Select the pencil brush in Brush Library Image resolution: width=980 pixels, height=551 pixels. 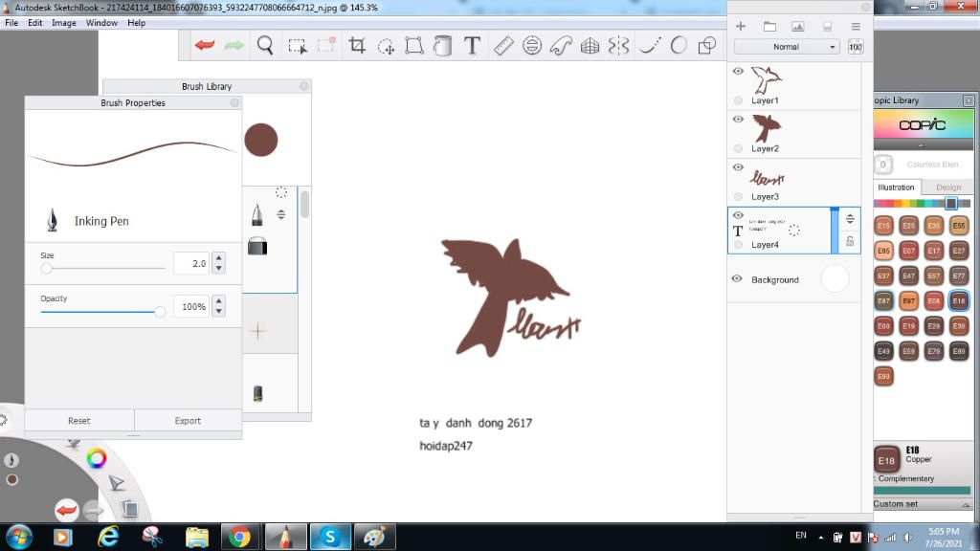(x=256, y=215)
